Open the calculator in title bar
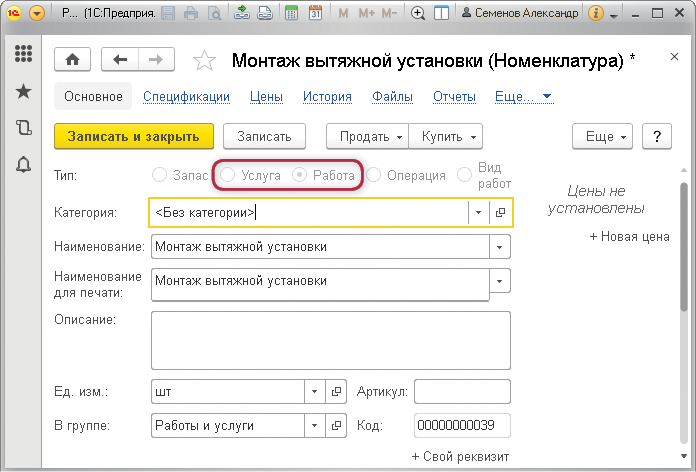The width and height of the screenshot is (696, 472). pyautogui.click(x=291, y=14)
